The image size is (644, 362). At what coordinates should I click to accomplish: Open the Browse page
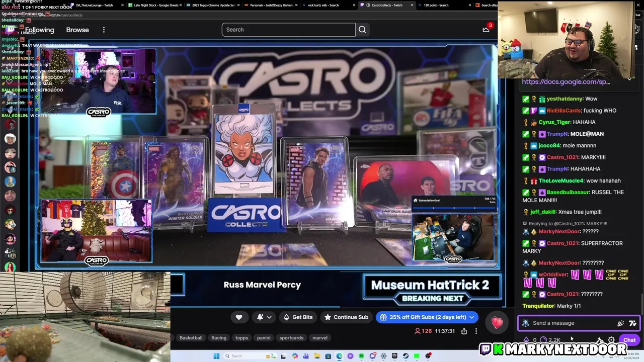pos(77,30)
